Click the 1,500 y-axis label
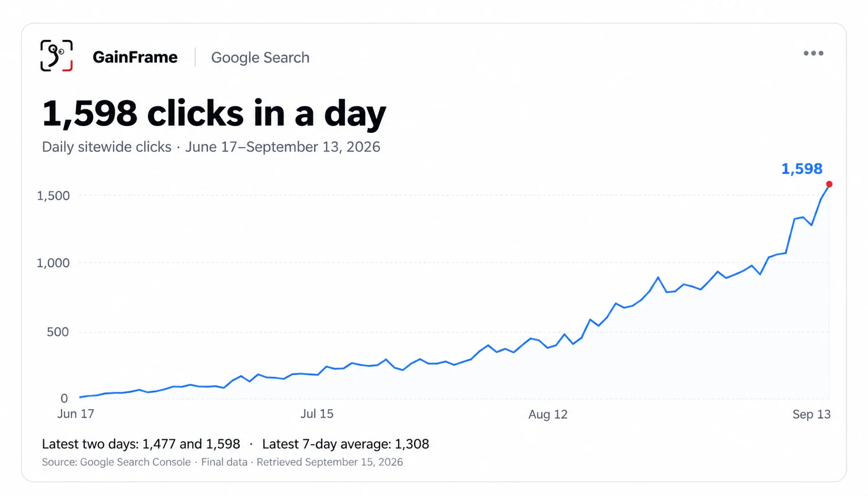This screenshot has width=868, height=496. click(53, 196)
